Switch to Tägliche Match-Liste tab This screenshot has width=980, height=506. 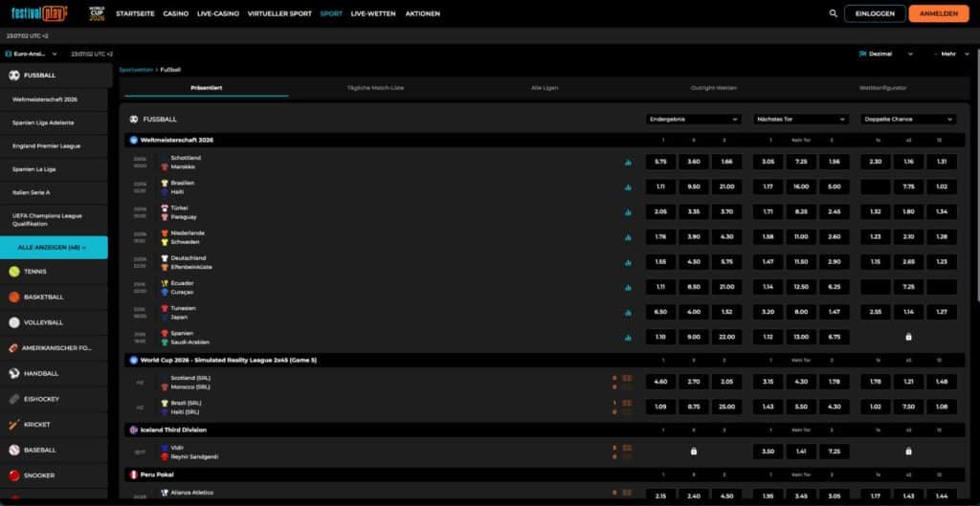(375, 88)
